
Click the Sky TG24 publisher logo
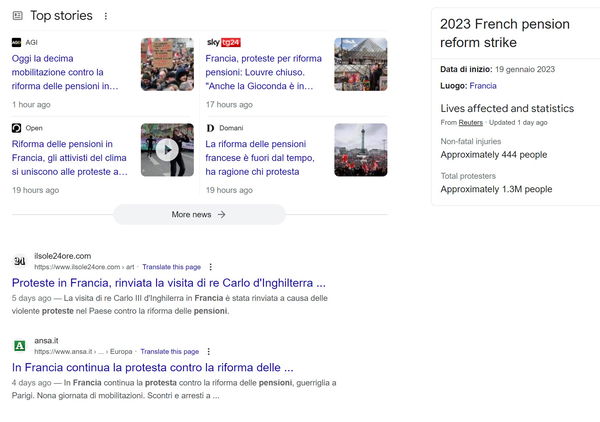click(223, 42)
